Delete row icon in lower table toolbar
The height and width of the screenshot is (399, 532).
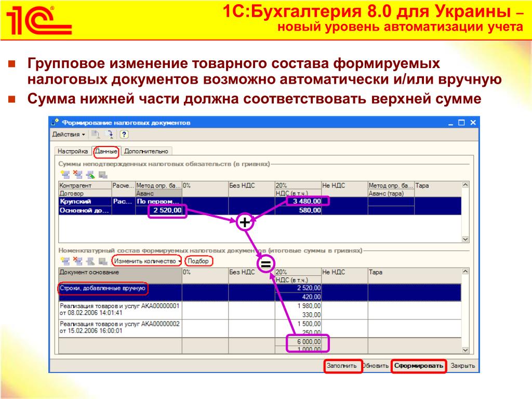pyautogui.click(x=78, y=261)
